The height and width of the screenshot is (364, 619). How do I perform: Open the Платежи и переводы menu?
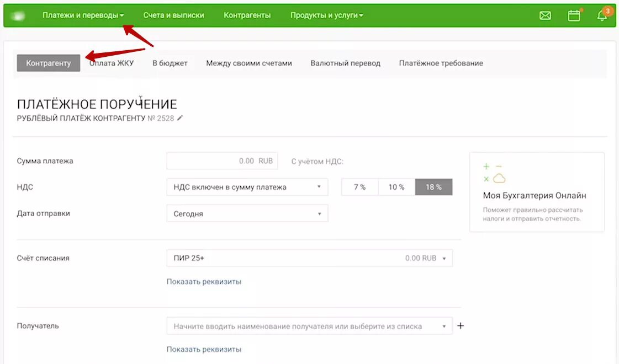(x=83, y=15)
